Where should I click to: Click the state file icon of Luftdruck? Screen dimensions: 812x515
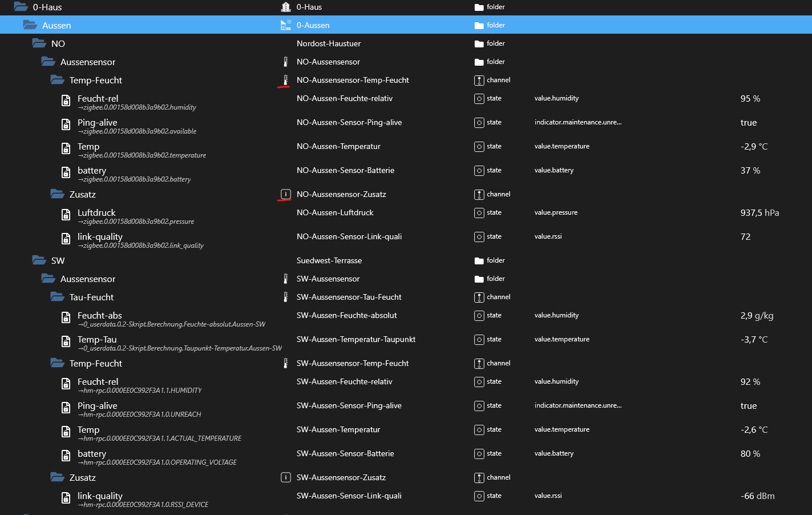coord(66,215)
